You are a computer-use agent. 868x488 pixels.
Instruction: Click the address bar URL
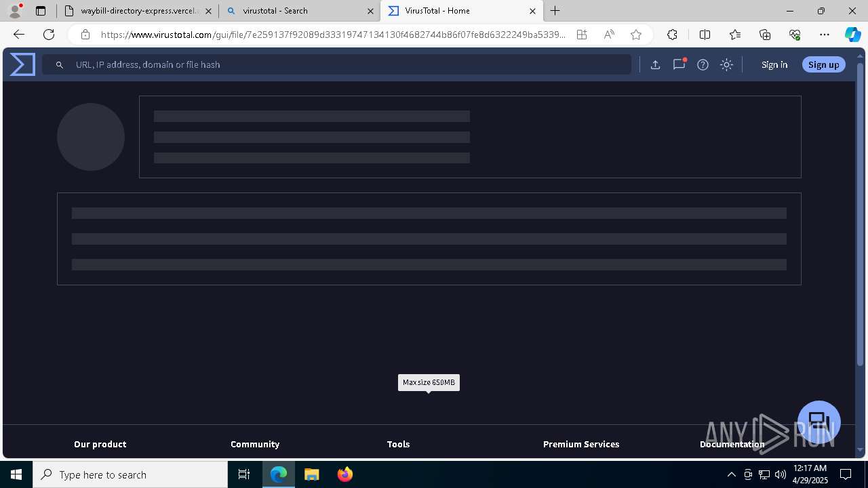[332, 35]
